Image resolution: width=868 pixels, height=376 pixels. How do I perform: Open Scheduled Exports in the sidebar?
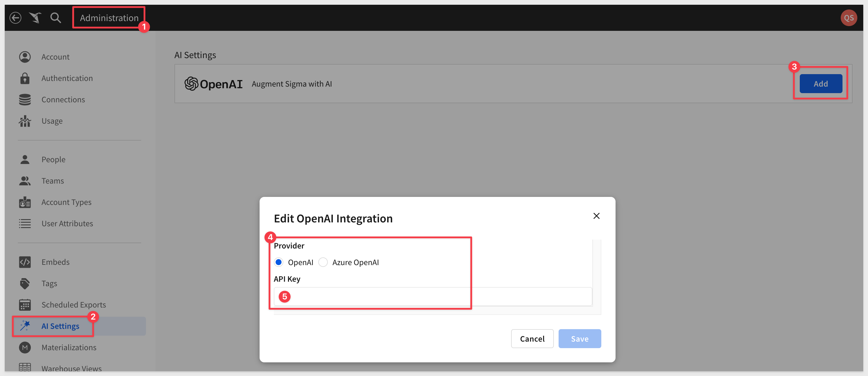point(74,305)
